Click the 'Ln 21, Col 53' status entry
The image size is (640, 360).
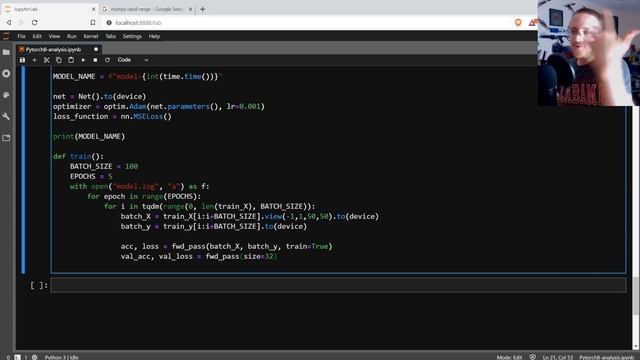point(558,357)
